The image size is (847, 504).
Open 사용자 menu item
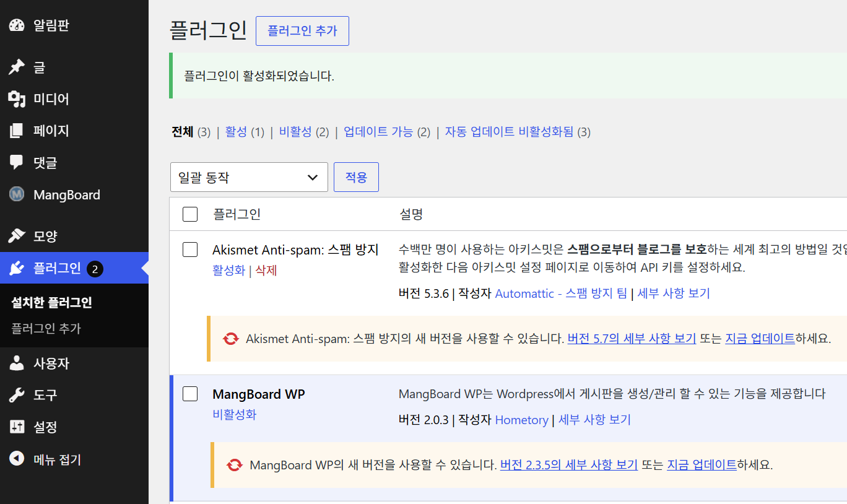coord(74,363)
